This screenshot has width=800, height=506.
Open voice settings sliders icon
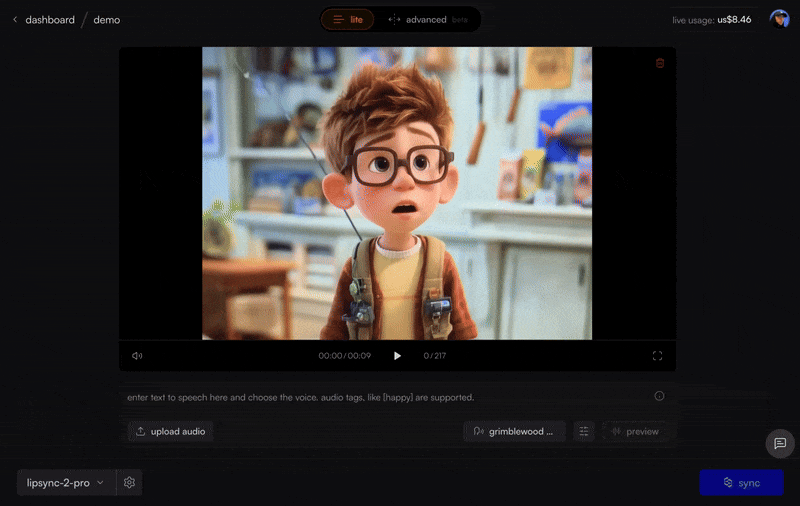[585, 431]
